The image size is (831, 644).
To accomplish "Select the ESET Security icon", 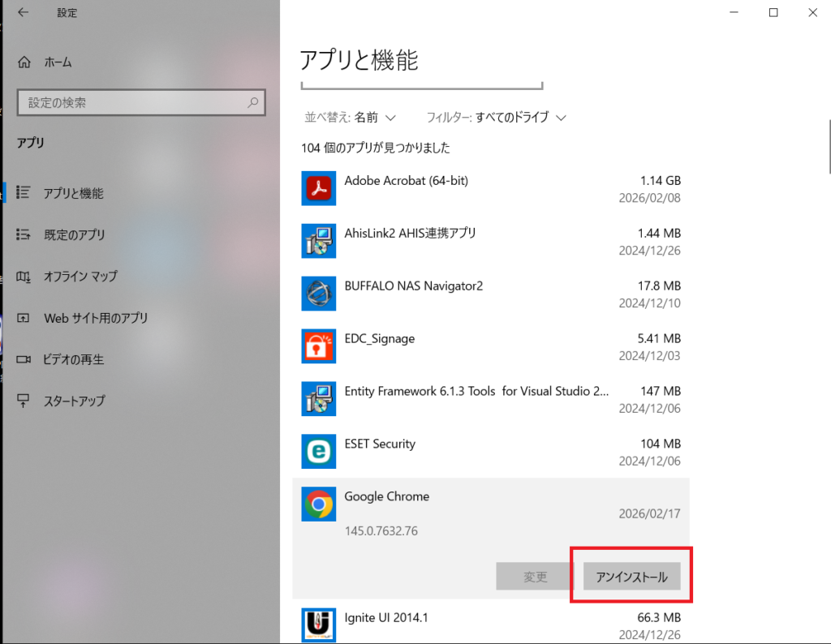I will click(318, 452).
